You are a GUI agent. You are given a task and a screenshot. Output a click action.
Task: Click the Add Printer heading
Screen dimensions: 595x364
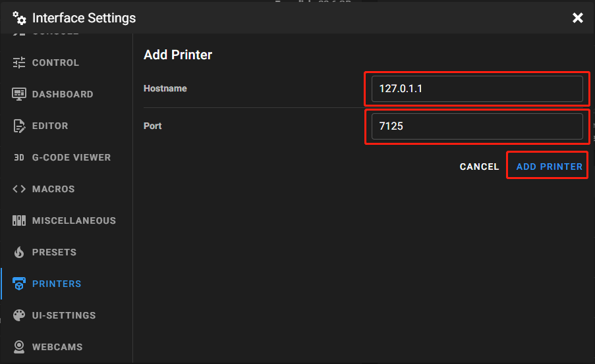tap(178, 55)
